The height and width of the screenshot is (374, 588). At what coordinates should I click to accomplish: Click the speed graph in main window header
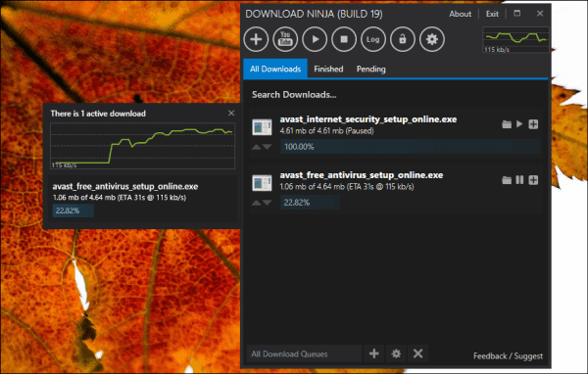[516, 40]
